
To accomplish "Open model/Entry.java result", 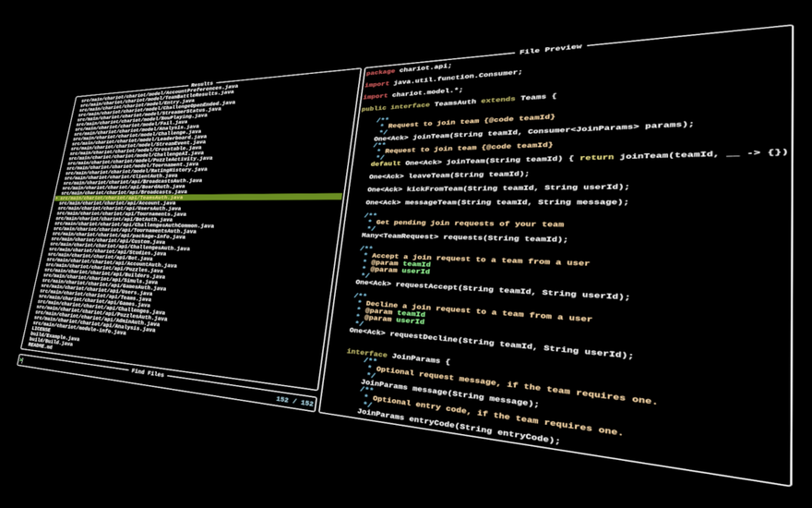I will coord(137,103).
